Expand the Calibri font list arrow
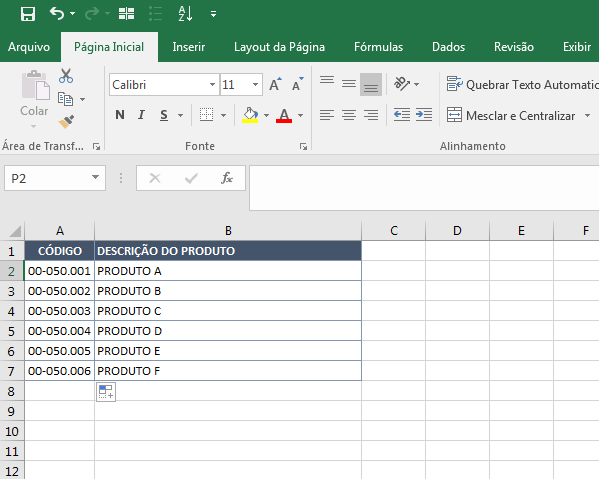The width and height of the screenshot is (599, 479). click(212, 84)
